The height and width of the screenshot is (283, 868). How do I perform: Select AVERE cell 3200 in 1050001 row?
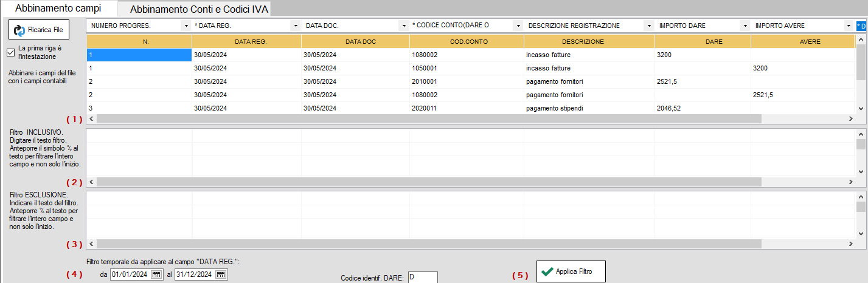pyautogui.click(x=803, y=68)
